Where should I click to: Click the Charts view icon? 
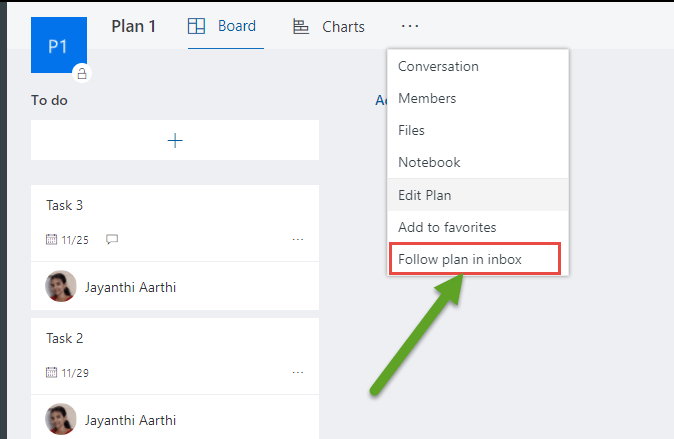tap(300, 27)
